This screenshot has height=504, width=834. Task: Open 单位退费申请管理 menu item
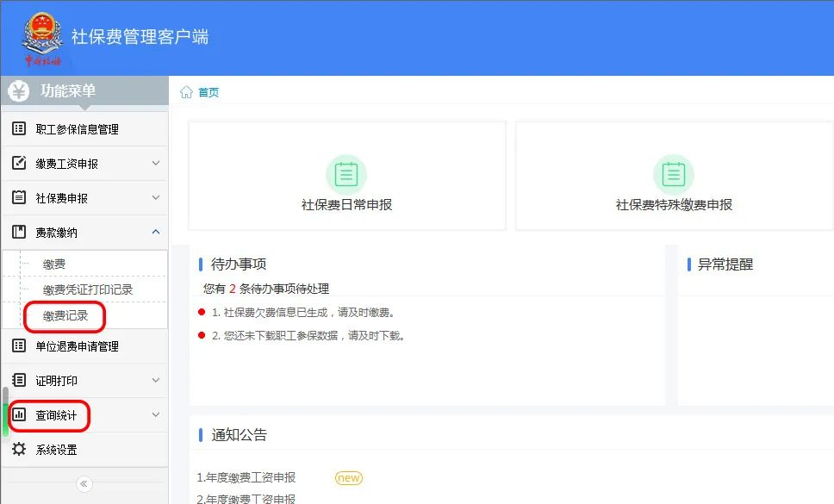(x=78, y=346)
